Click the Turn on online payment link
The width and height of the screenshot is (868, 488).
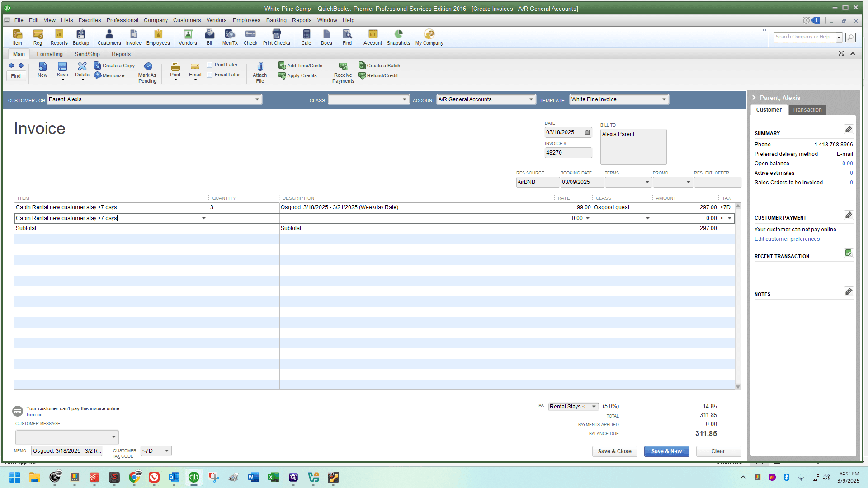(x=34, y=415)
